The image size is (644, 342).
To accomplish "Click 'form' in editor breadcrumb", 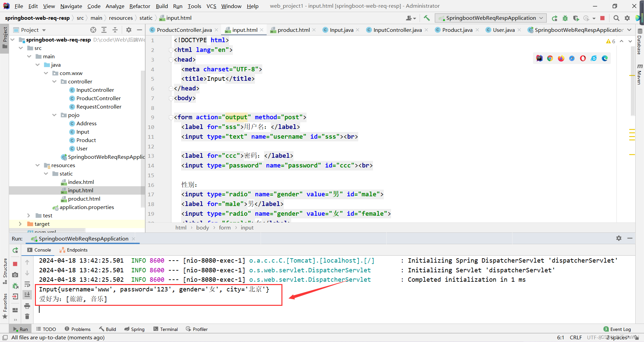I will [225, 228].
